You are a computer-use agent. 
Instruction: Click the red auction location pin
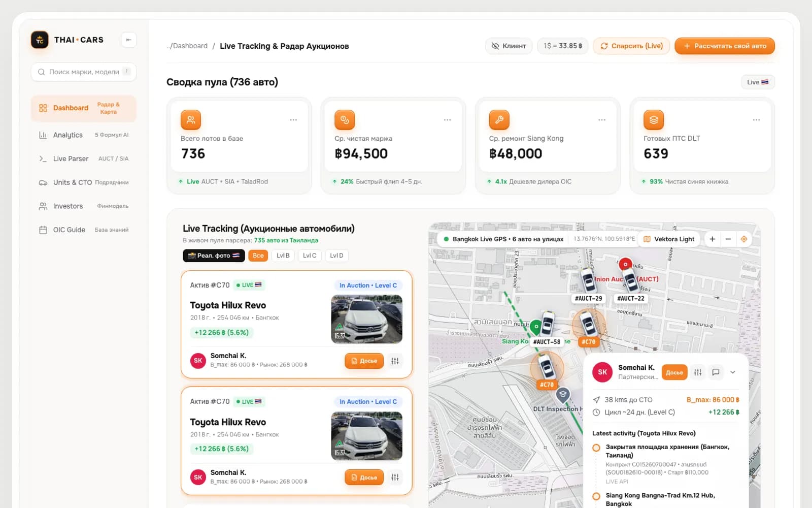point(625,264)
